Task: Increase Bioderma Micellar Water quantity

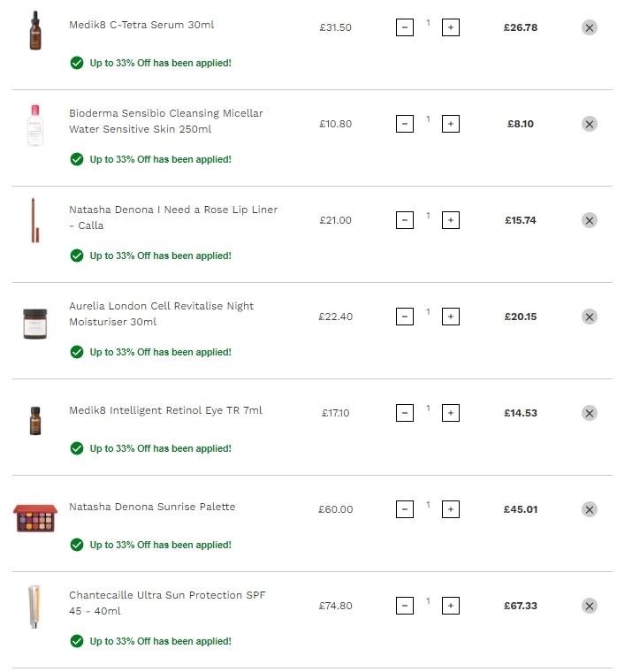Action: tap(450, 124)
